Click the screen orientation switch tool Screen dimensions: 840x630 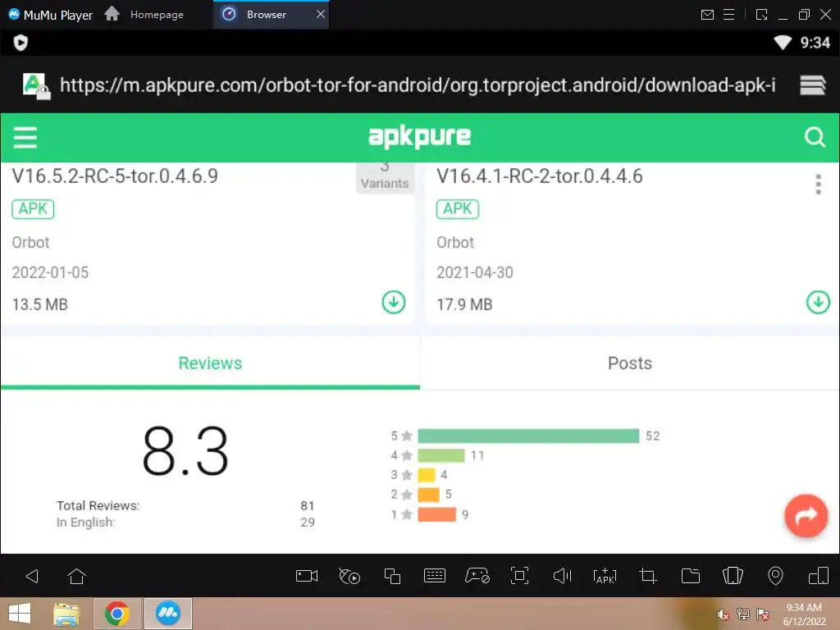click(x=819, y=577)
